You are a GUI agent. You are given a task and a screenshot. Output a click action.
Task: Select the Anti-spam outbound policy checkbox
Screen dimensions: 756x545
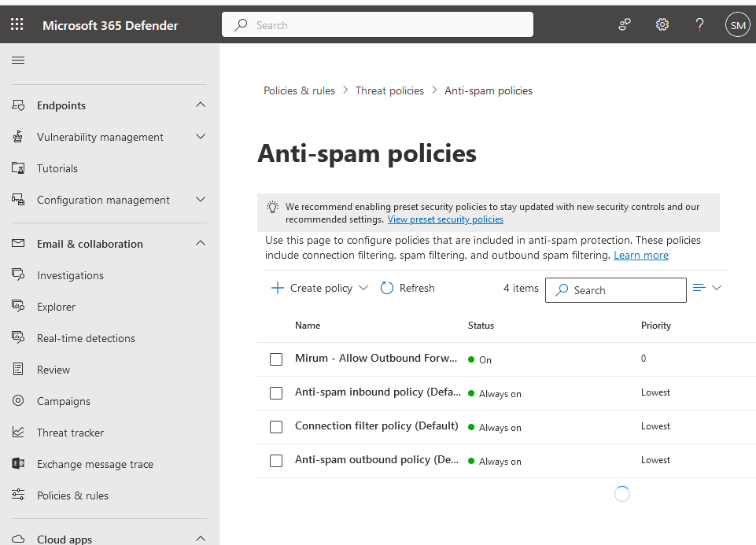tap(276, 461)
